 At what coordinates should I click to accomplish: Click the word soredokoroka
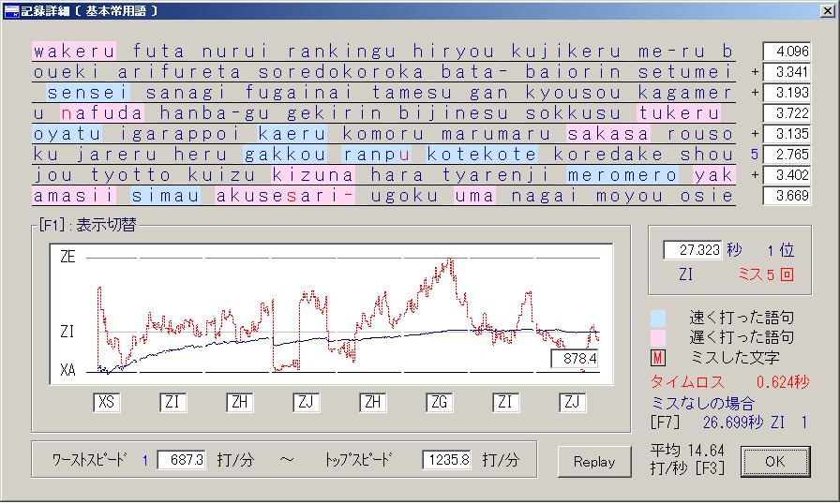tap(340, 72)
